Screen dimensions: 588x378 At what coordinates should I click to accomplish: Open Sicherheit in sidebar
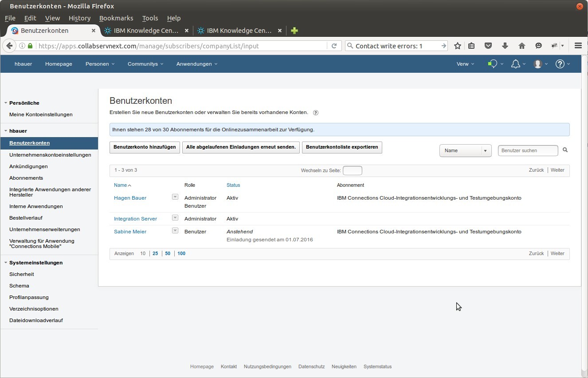[x=22, y=274]
